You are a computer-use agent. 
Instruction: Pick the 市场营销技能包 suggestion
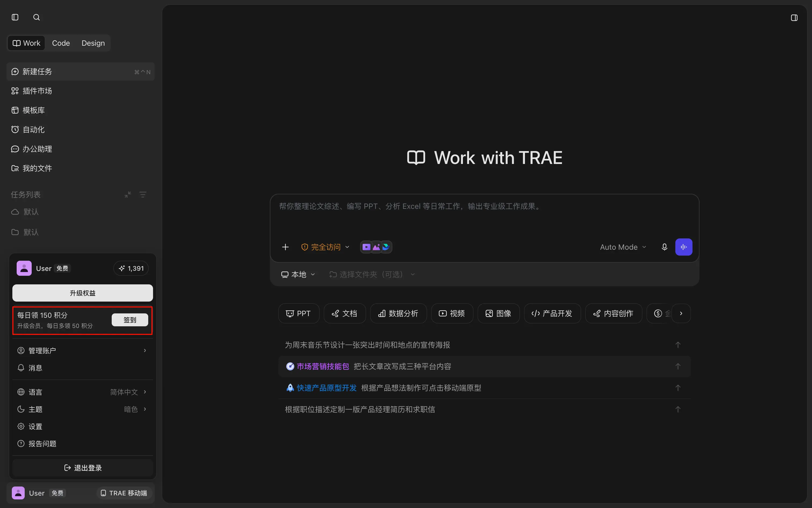(484, 367)
